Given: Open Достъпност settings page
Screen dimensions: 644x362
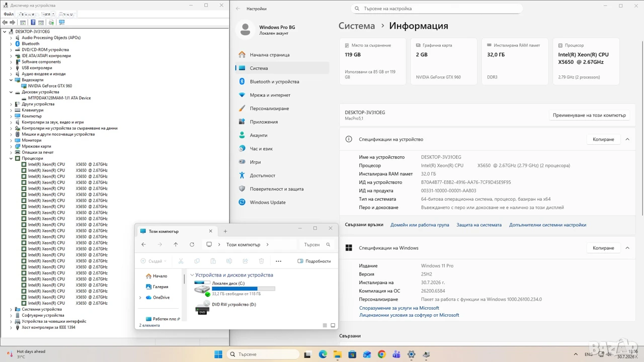Looking at the screenshot, I should 282,175.
